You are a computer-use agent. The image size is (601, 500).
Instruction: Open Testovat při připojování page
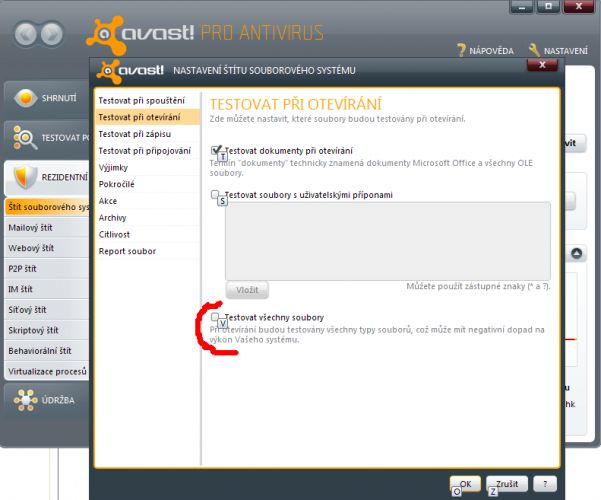click(147, 151)
